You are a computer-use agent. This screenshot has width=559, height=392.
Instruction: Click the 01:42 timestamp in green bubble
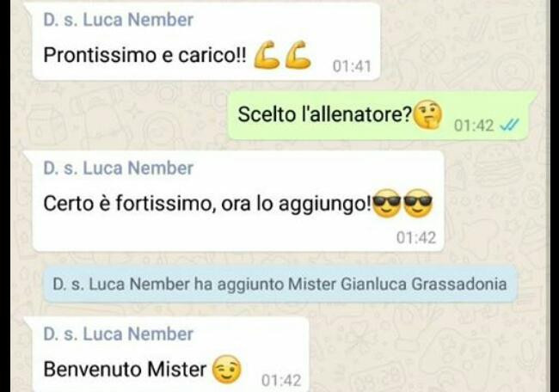pos(474,126)
